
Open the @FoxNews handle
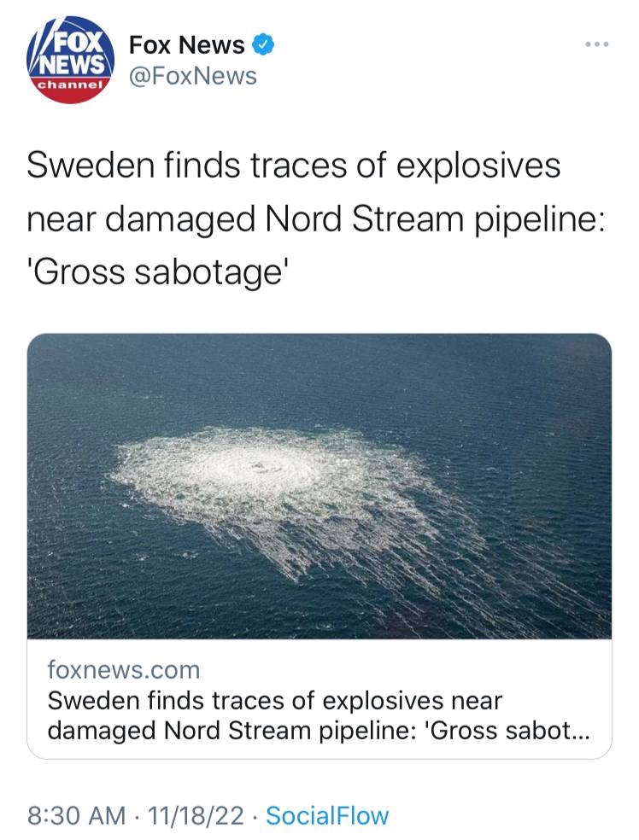[192, 76]
